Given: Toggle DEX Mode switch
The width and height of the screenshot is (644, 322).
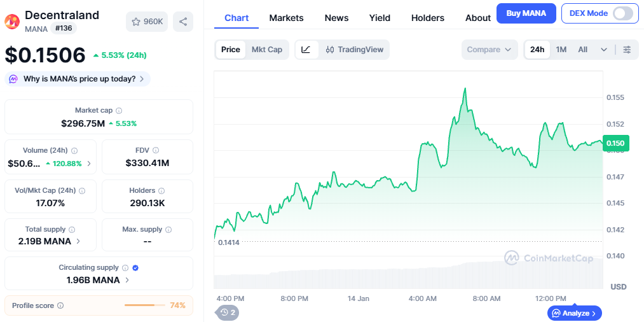Looking at the screenshot, I should tap(622, 13).
